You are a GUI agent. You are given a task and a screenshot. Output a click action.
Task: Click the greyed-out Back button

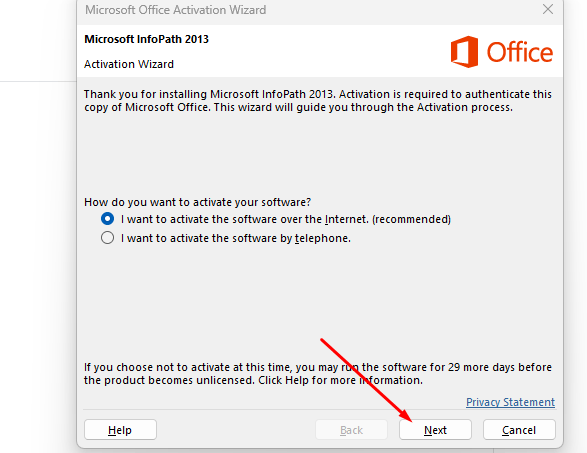[351, 429]
